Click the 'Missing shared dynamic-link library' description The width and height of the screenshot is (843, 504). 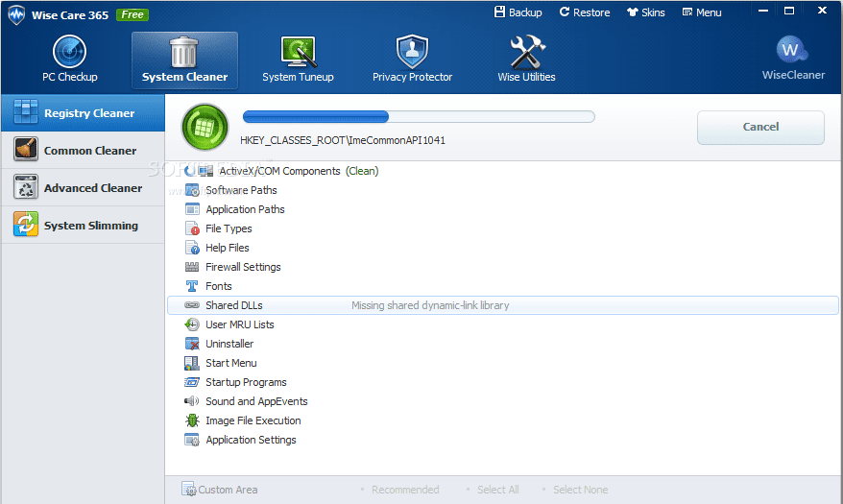point(430,305)
